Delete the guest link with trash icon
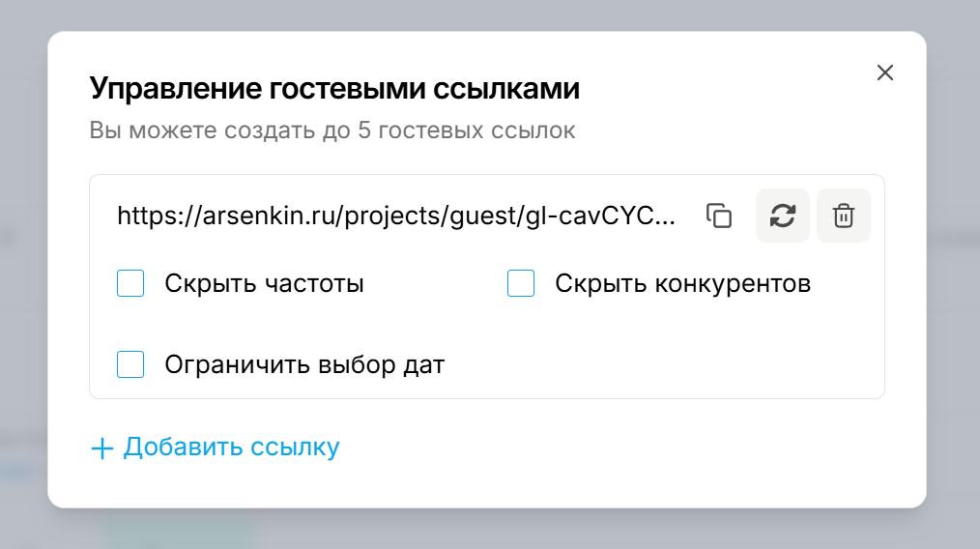This screenshot has height=549, width=980. click(843, 216)
